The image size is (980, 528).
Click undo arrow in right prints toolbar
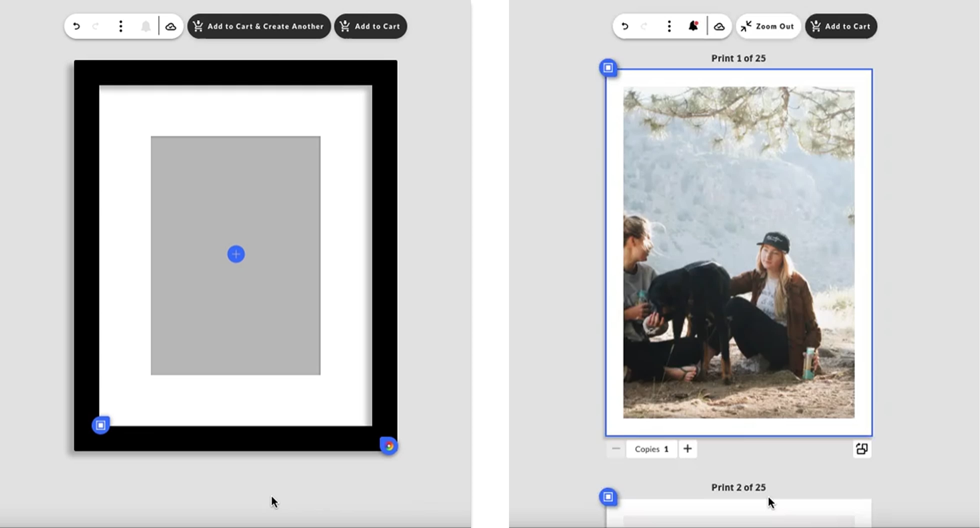(625, 26)
